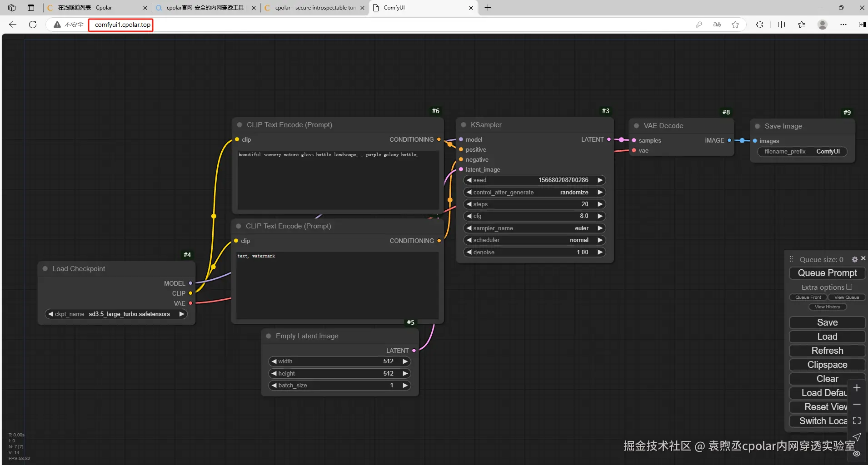
Task: Decrease height with the left arrow
Action: coord(274,374)
